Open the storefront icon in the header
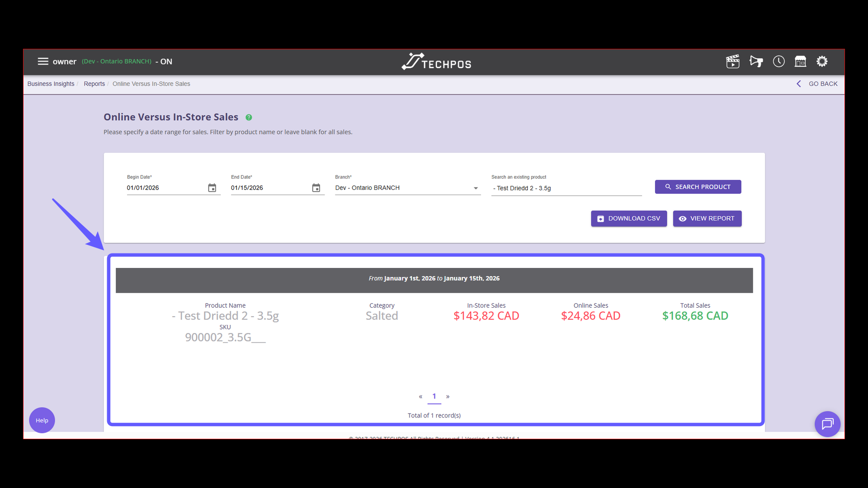This screenshot has width=868, height=488. [800, 61]
